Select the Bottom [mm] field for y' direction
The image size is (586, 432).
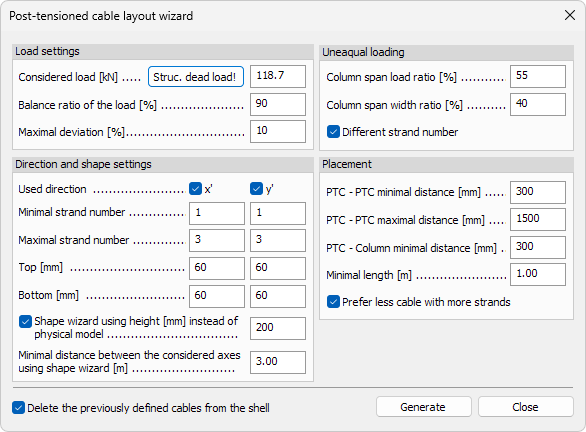point(278,296)
